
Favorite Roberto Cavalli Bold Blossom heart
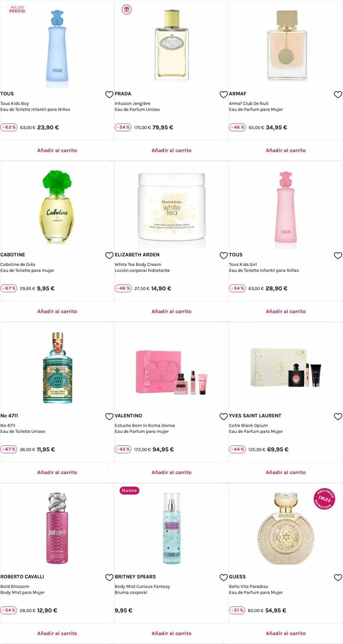[109, 578]
